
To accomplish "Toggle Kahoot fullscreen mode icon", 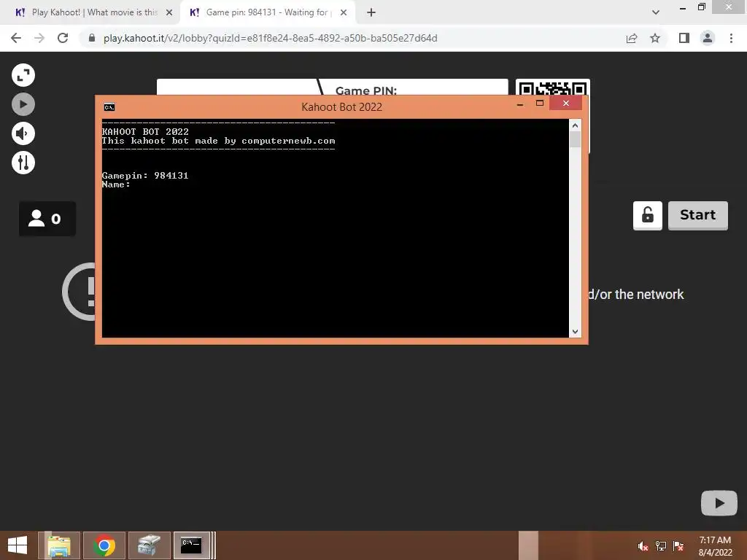I will [x=23, y=75].
